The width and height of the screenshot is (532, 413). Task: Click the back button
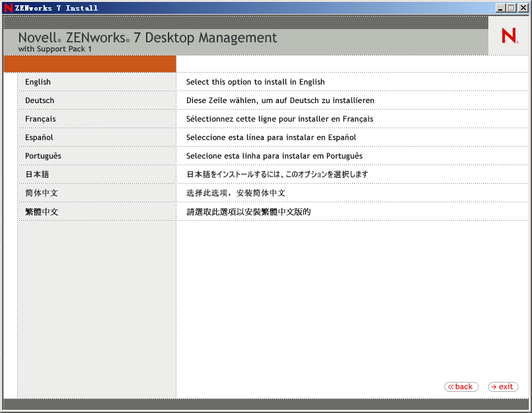pos(461,387)
